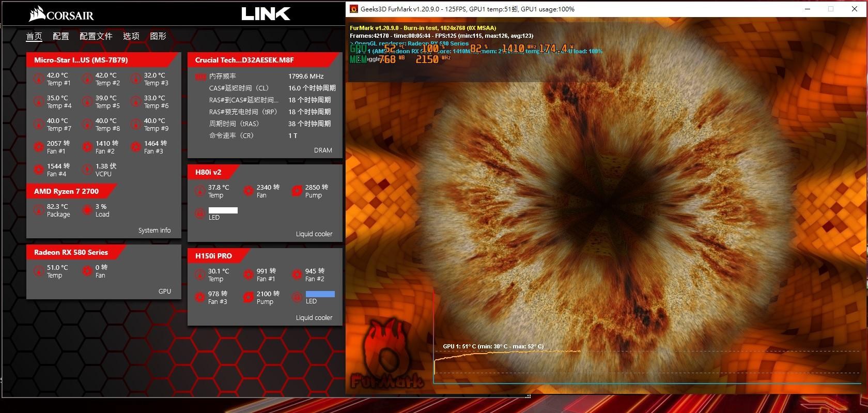
Task: Click the 周期时间 tRAS 38 row
Action: [x=270, y=124]
